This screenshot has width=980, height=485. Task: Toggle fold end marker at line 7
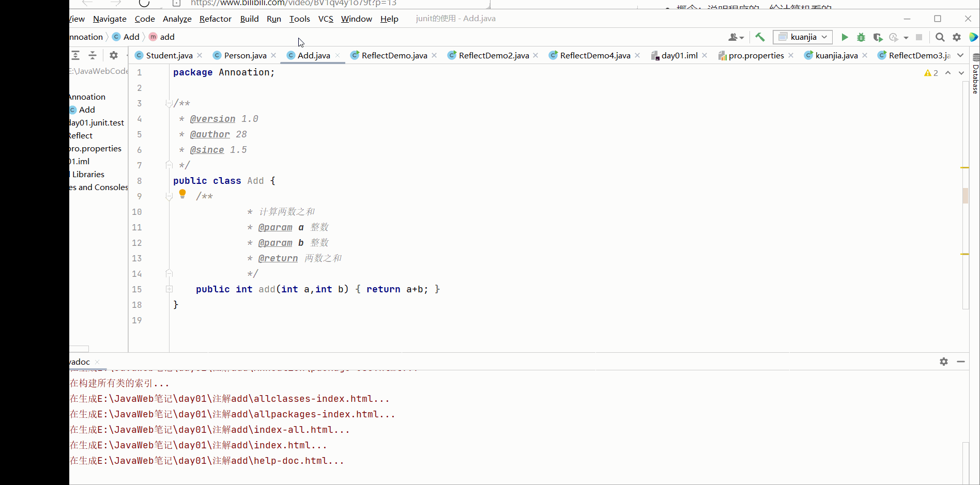click(169, 165)
